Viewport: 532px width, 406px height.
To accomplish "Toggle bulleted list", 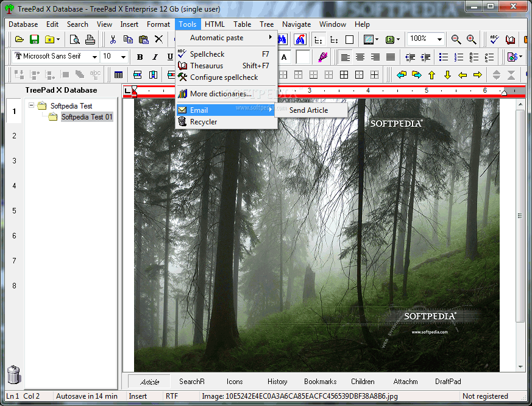I will click(x=444, y=57).
